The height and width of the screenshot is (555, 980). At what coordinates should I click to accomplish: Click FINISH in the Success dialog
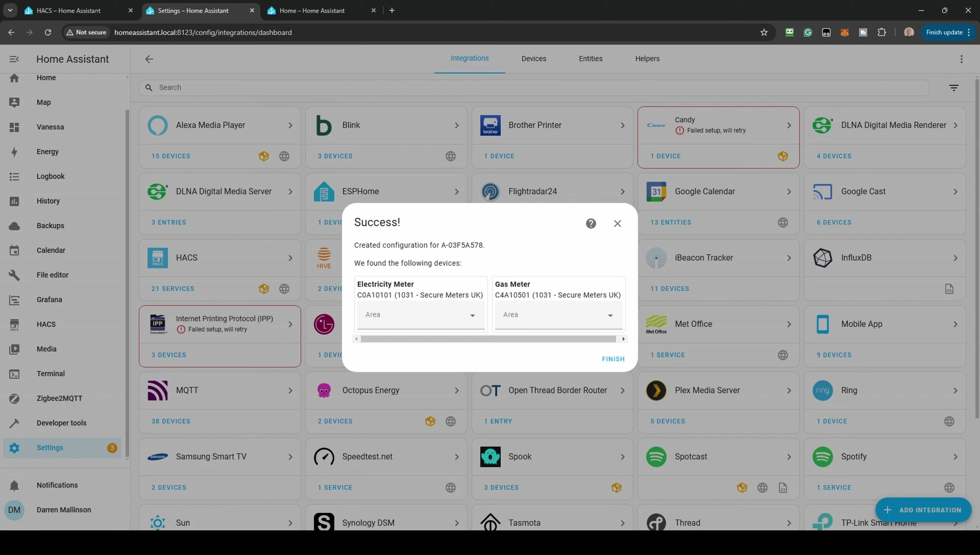click(x=613, y=359)
